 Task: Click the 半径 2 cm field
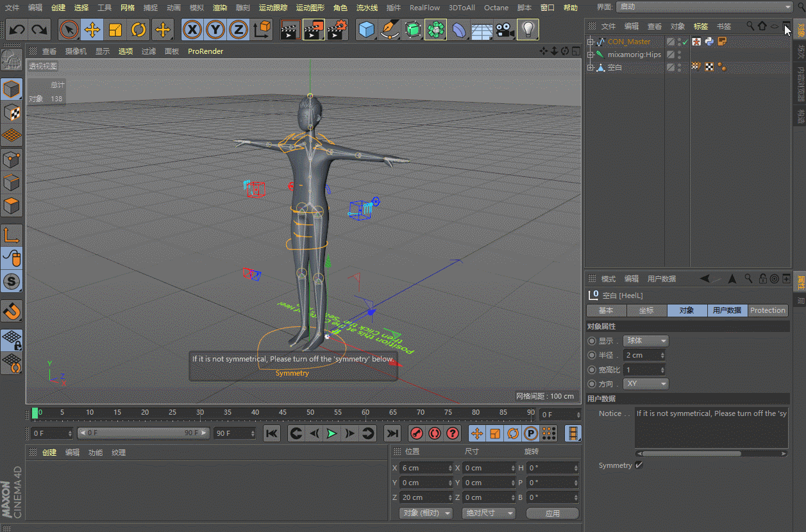coord(644,355)
